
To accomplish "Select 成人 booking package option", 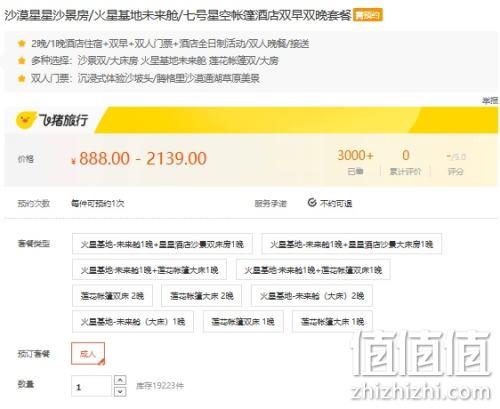I will [x=88, y=354].
